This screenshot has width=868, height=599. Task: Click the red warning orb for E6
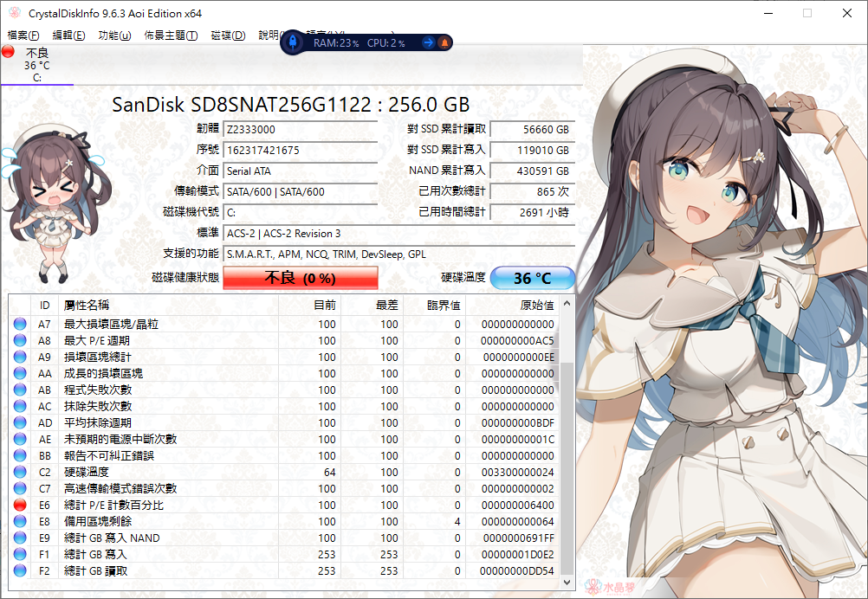20,505
